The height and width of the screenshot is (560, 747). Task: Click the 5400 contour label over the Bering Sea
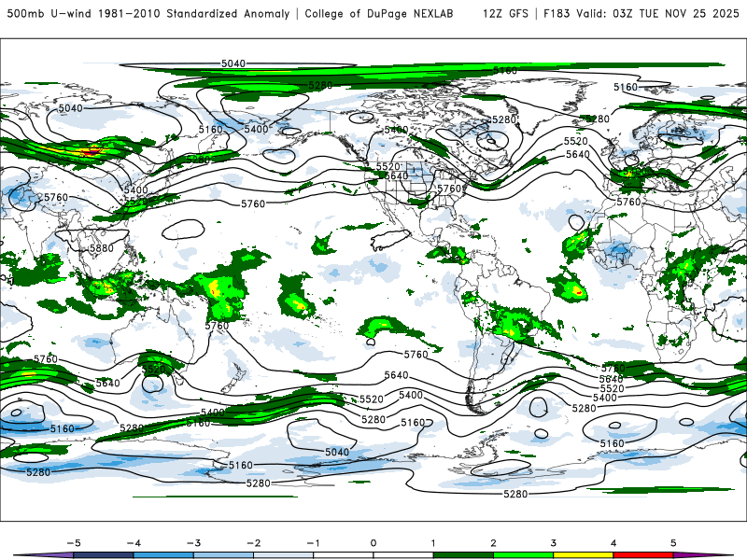256,129
